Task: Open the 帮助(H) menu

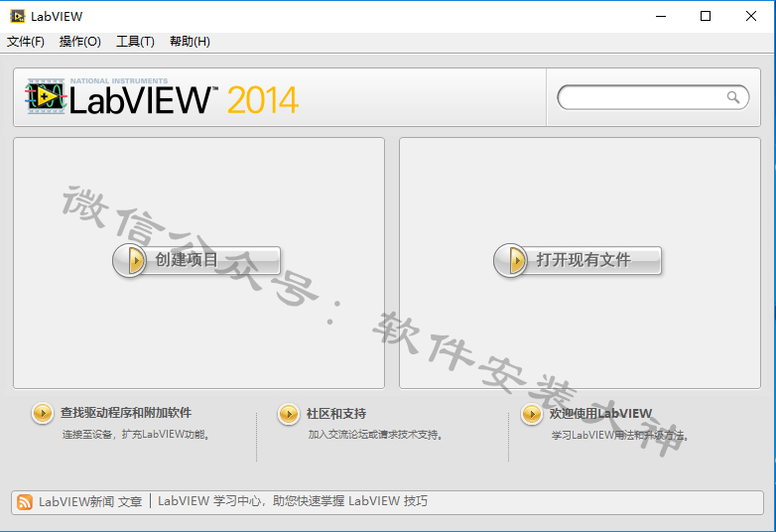Action: click(x=190, y=42)
